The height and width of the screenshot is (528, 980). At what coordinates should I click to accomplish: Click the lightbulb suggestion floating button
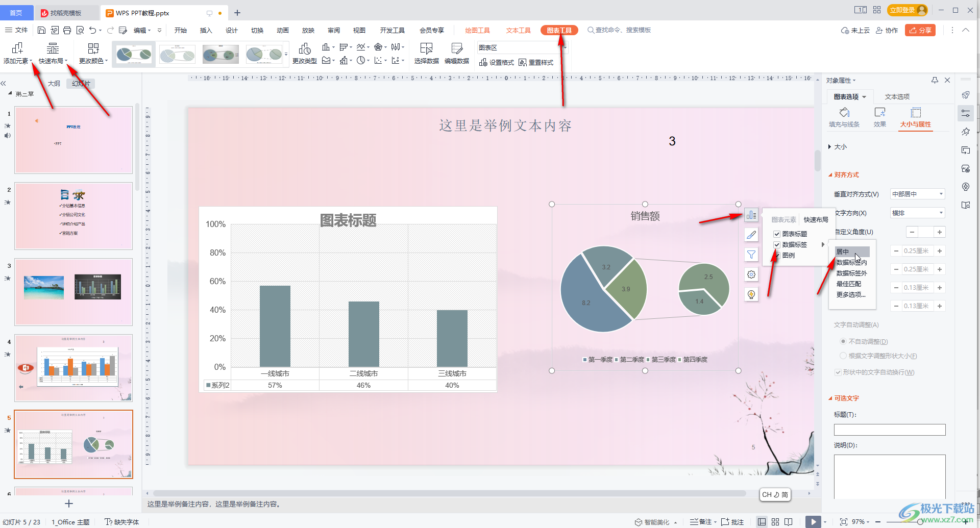click(751, 294)
